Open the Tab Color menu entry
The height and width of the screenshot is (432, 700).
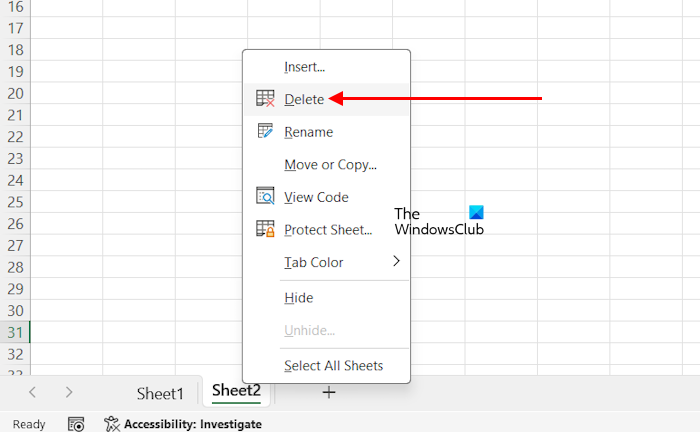tap(314, 262)
